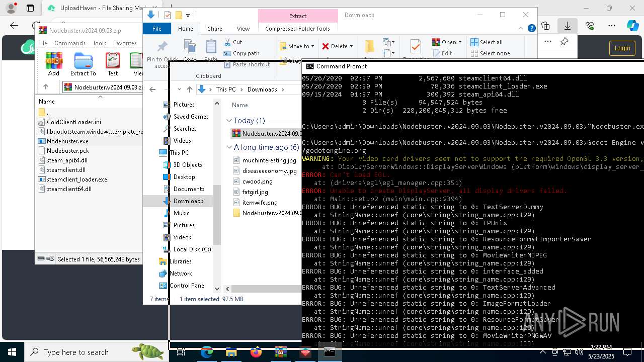This screenshot has width=644, height=362.
Task: Click the taskbar search box
Action: (x=96, y=352)
